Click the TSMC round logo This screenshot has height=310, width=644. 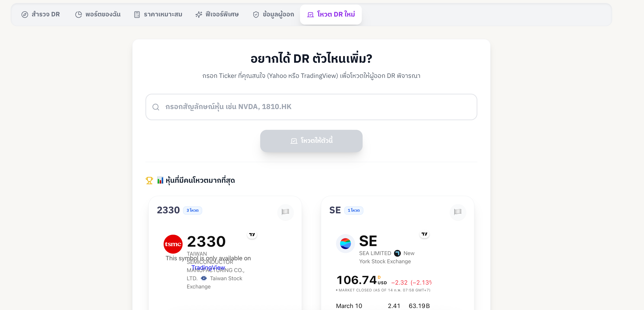click(x=173, y=244)
